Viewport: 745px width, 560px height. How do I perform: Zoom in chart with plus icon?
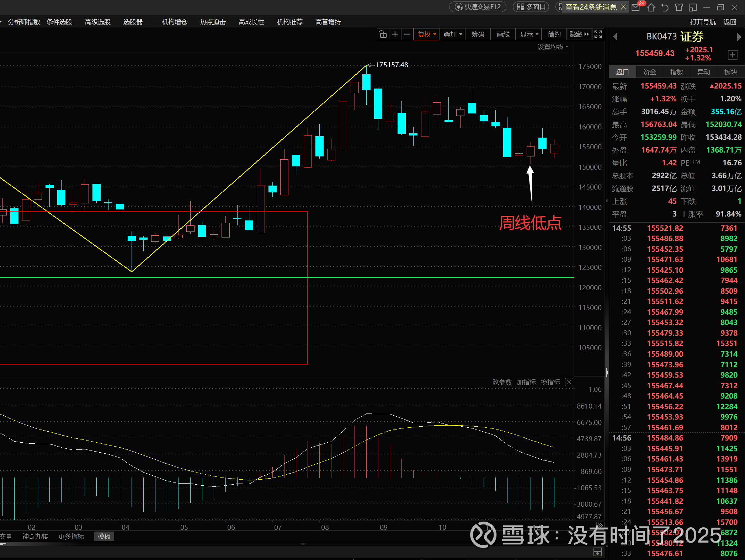[395, 34]
